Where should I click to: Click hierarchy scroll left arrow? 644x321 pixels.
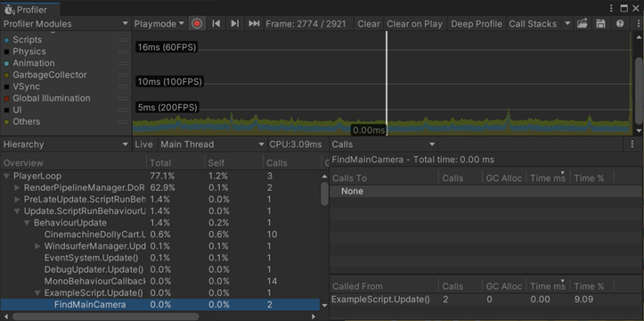click(5, 317)
